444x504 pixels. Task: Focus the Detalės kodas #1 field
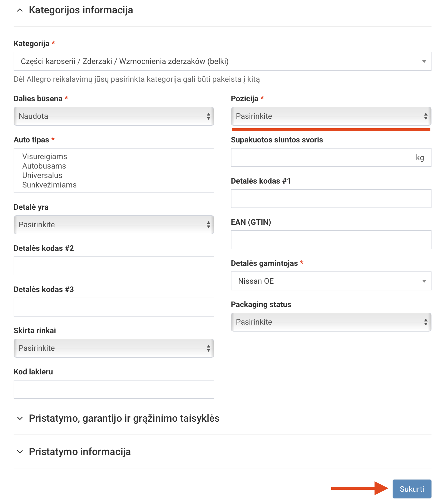coord(331,199)
